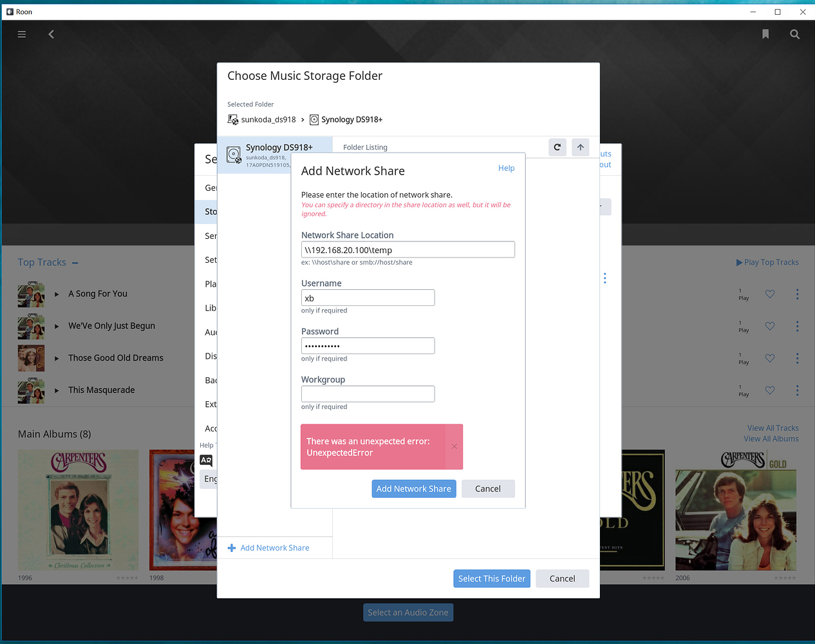Click sunkoda_ds918 in the folder breadcrumb

coord(268,120)
